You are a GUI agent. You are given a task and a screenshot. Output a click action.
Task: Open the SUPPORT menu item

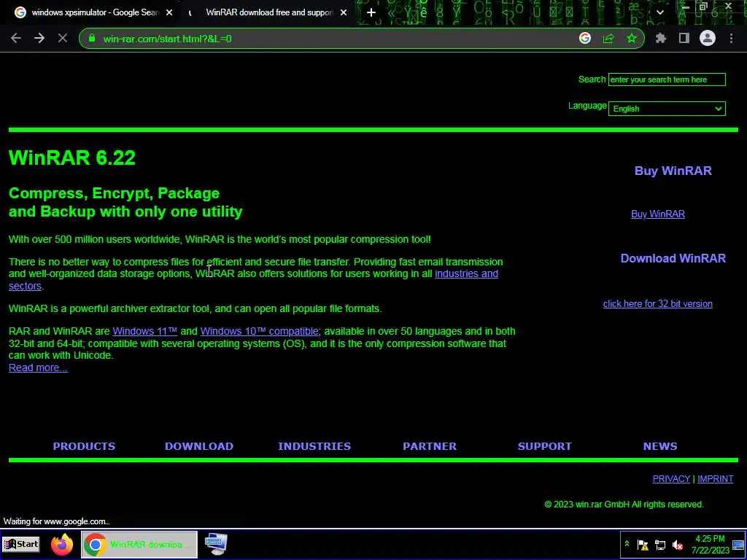coord(544,446)
